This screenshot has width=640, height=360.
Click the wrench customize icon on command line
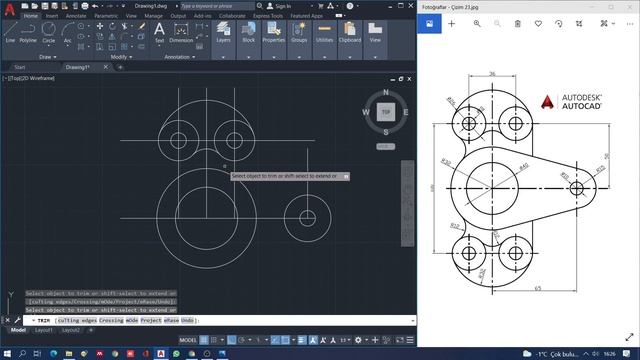point(18,320)
